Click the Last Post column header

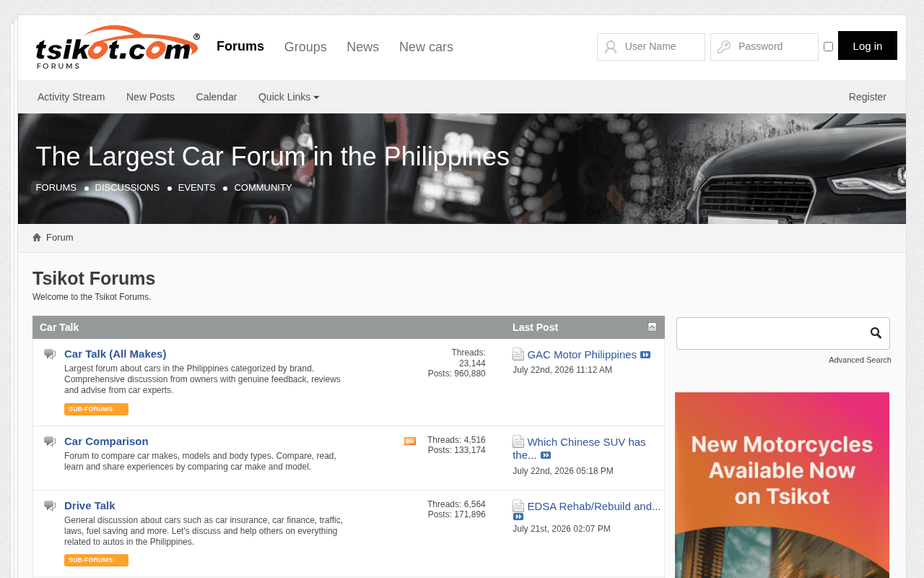(535, 327)
